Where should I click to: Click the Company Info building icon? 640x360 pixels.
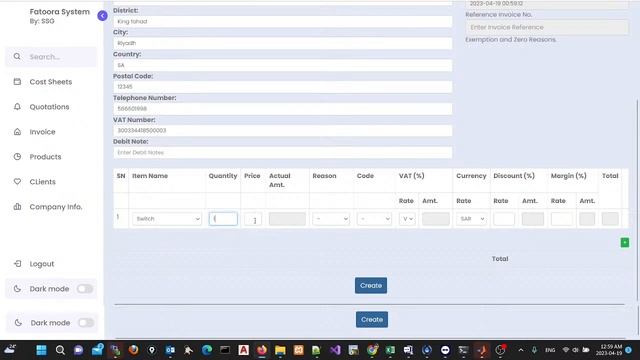click(17, 207)
